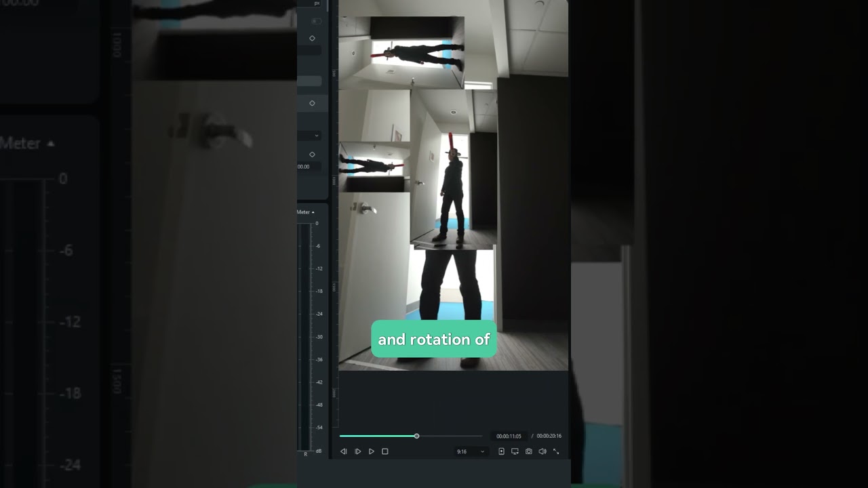Click the 'and rotation of' caption
The image size is (868, 488).
point(434,339)
